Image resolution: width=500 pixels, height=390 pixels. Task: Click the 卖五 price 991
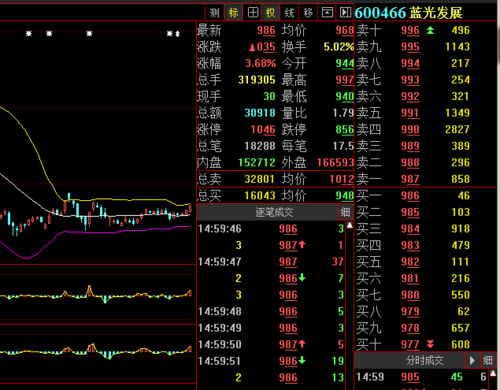(x=410, y=113)
